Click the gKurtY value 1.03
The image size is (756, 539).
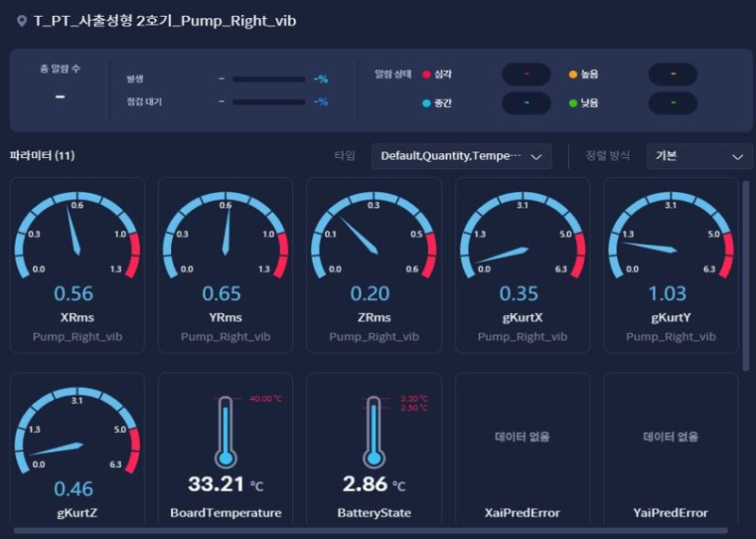click(x=667, y=293)
